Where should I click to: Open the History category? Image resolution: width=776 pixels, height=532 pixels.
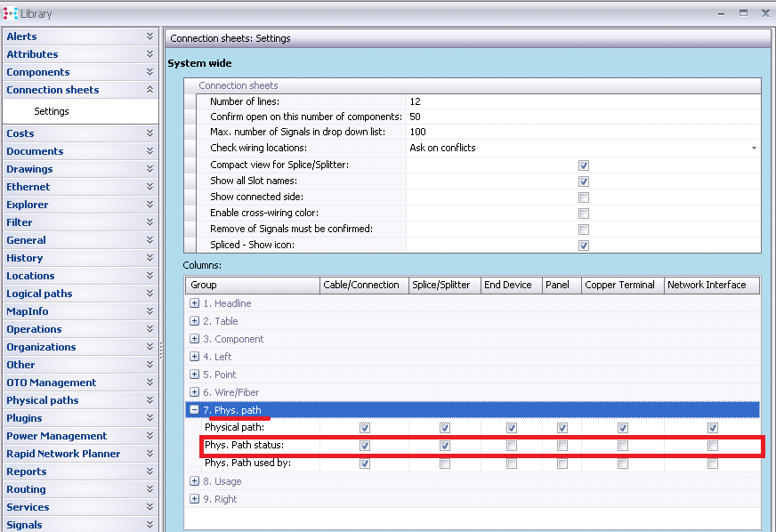point(80,258)
